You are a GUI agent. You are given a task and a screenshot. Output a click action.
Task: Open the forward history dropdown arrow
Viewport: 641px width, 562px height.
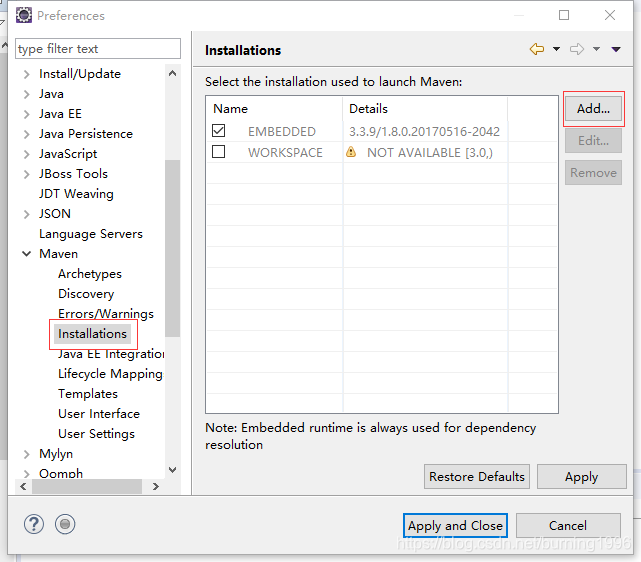click(x=596, y=49)
